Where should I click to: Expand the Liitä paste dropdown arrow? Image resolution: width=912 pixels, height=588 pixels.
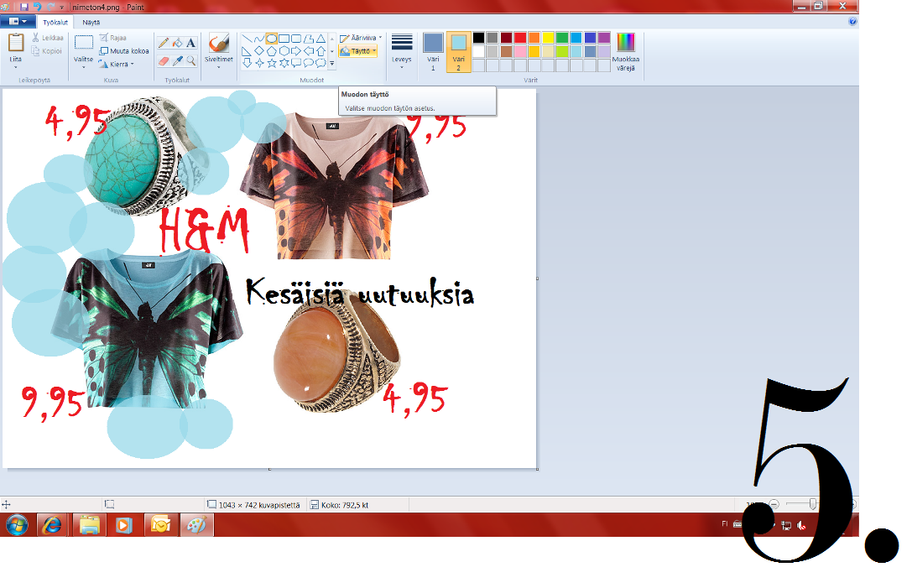point(16,67)
